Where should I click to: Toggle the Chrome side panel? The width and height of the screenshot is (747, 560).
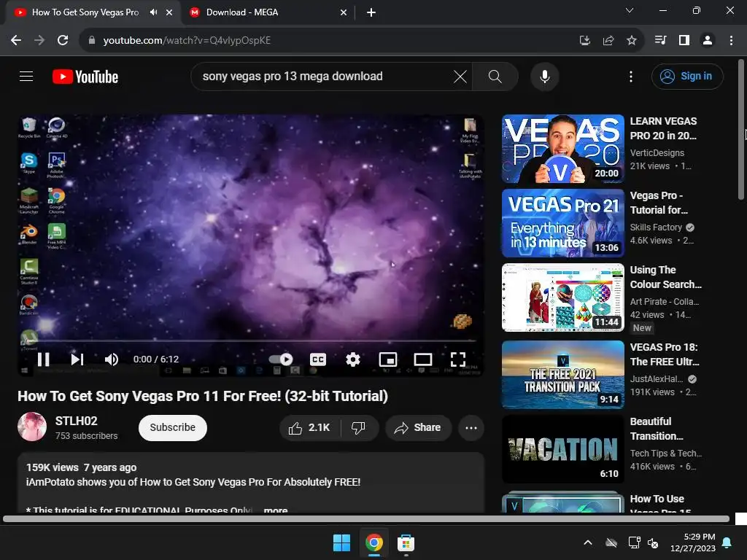(x=684, y=40)
